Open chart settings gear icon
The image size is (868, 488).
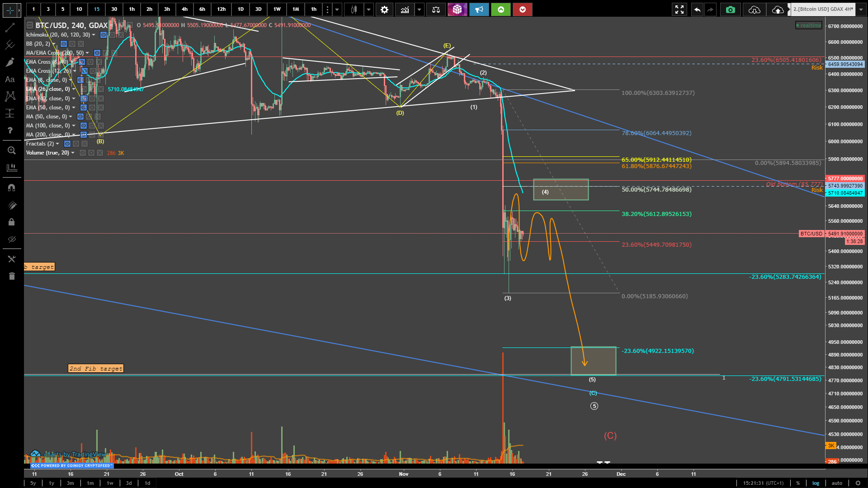click(x=384, y=9)
